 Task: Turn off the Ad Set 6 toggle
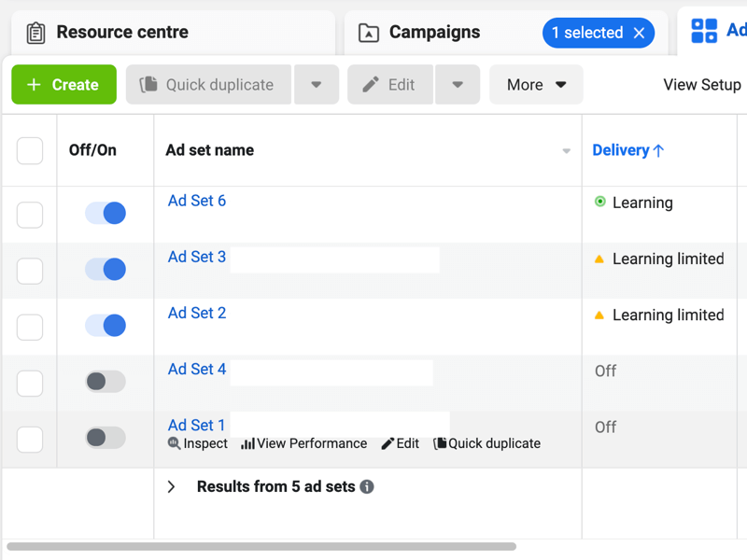point(106,214)
